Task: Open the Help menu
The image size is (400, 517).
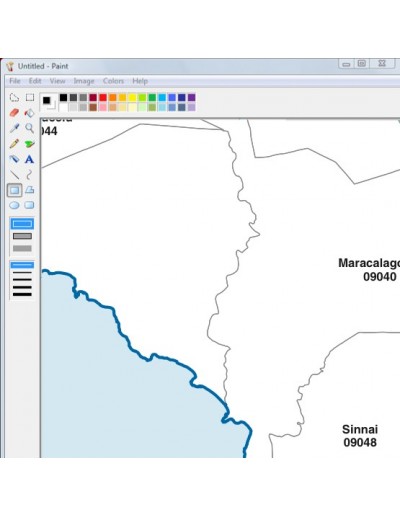Action: coord(140,81)
